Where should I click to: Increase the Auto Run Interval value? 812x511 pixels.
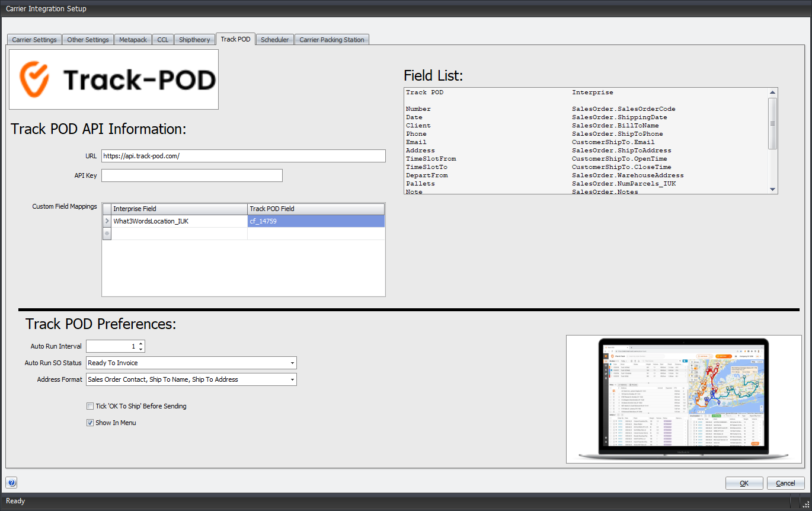tap(140, 343)
